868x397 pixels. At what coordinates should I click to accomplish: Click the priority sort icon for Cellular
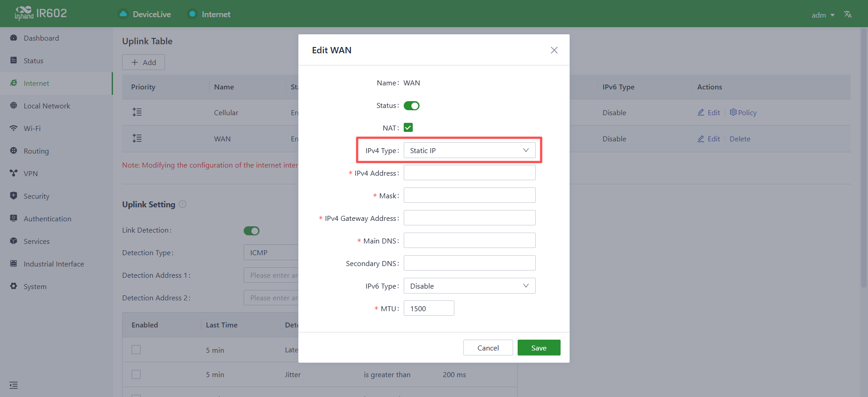pyautogui.click(x=137, y=112)
